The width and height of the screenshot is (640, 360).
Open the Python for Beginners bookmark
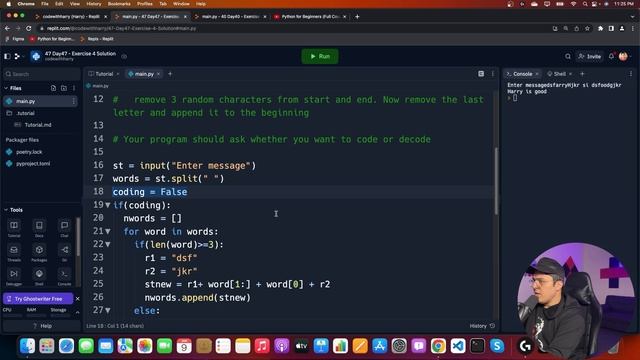point(52,39)
